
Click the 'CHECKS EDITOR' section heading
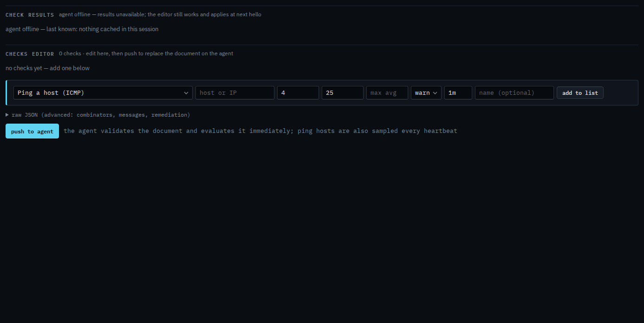30,54
